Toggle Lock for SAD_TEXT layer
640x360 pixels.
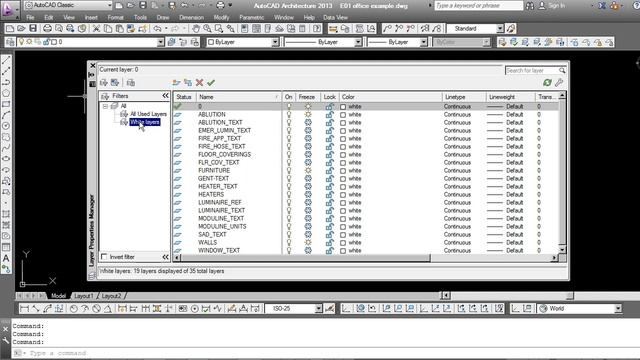click(x=329, y=235)
